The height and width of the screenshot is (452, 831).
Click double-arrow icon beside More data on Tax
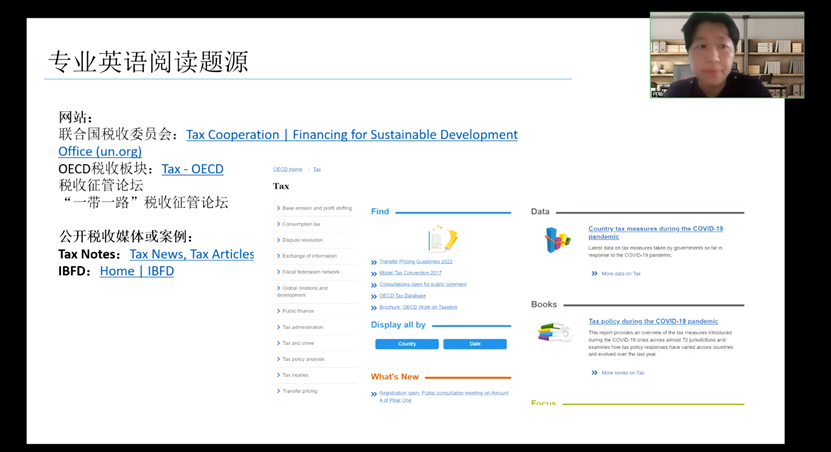594,273
